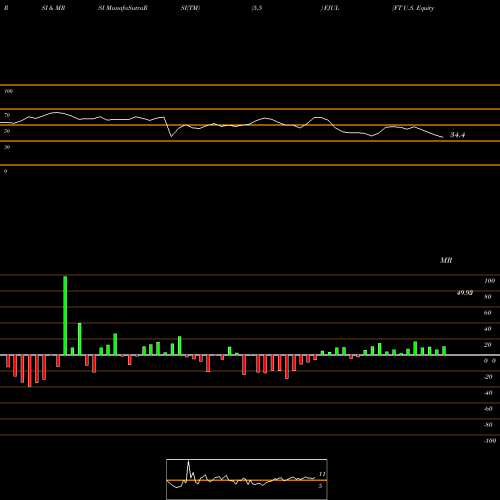500x500 pixels.
Task: Click the 'FT U.S. Equity' header text
Action: click(413, 8)
